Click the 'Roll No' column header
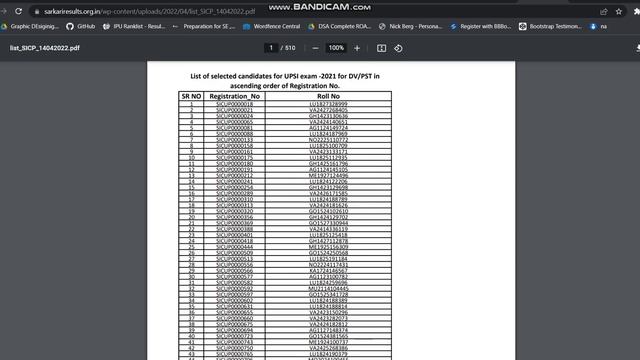Screen dimensions: 640x360 click(328, 96)
